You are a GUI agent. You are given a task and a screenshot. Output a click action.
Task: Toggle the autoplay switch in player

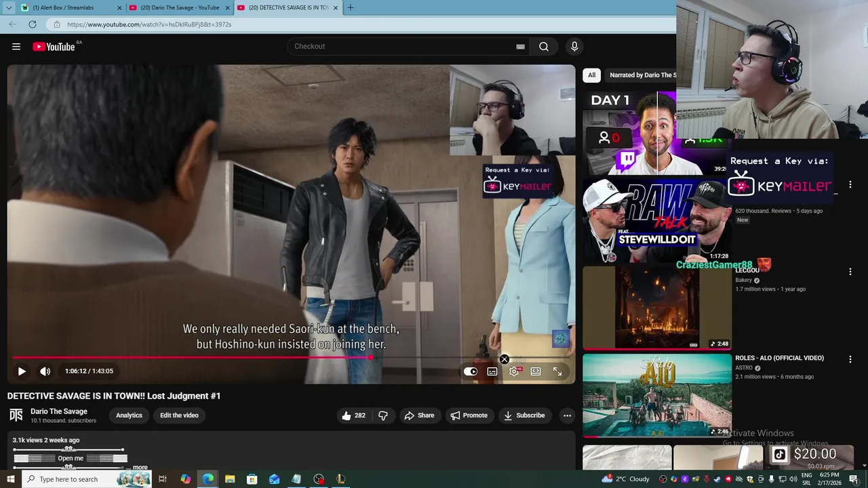[x=470, y=371]
